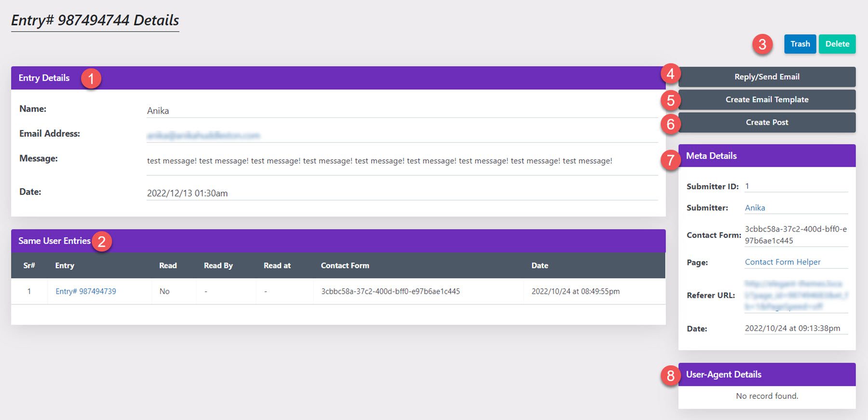Click the test message text
Screen dimensions: 868x420
(x=380, y=161)
